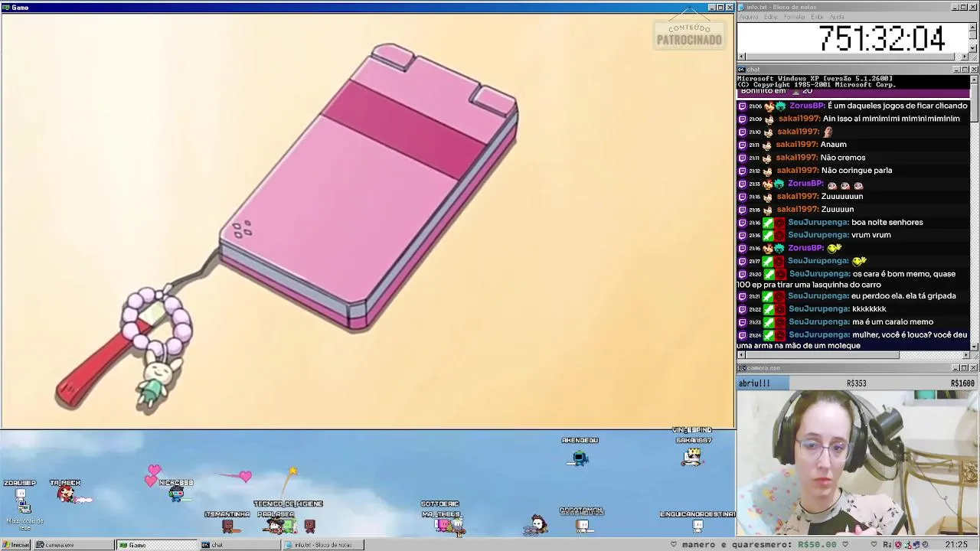Click the chat horizontal scrollbar thumb
The width and height of the screenshot is (980, 551).
click(822, 355)
